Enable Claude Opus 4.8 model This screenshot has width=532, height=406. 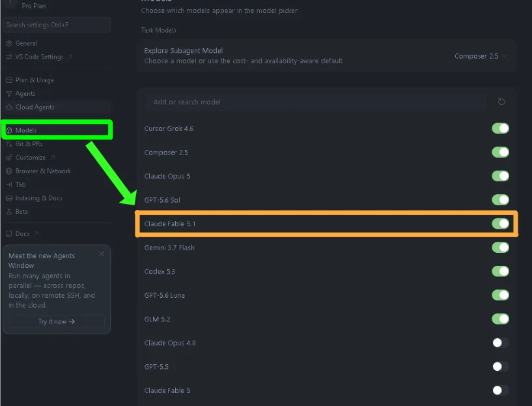[x=501, y=343]
